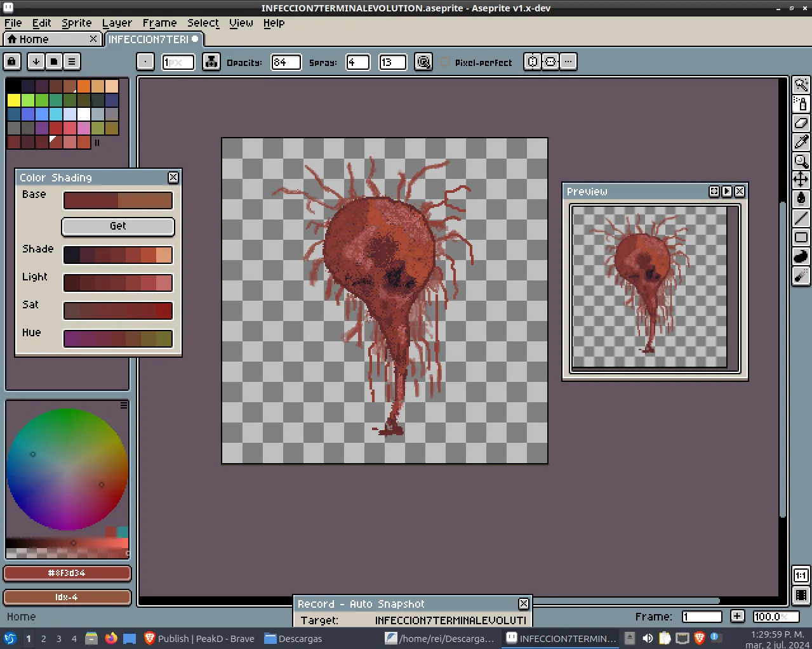Open Descargas folder in taskbar
The height and width of the screenshot is (649, 812).
coord(293,639)
